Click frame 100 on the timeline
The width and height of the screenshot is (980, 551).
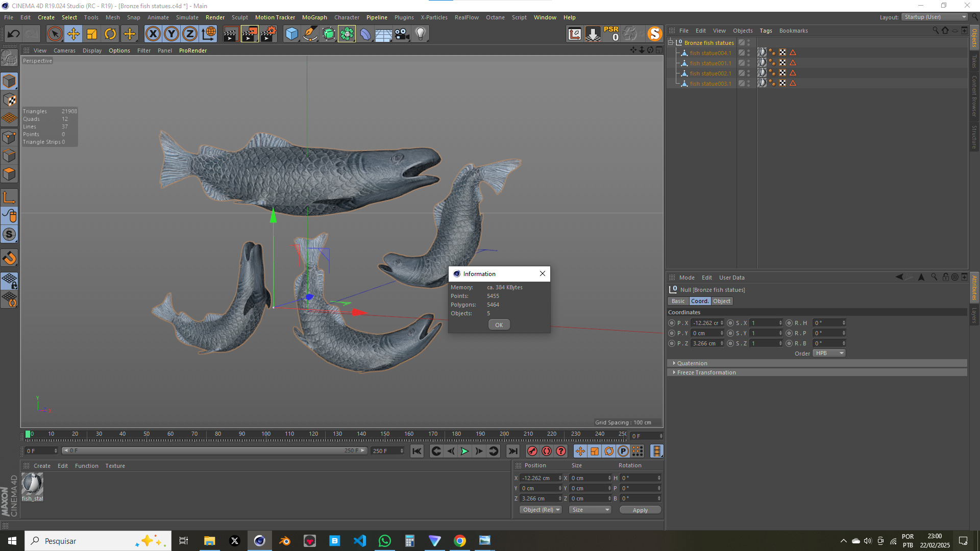coord(266,434)
